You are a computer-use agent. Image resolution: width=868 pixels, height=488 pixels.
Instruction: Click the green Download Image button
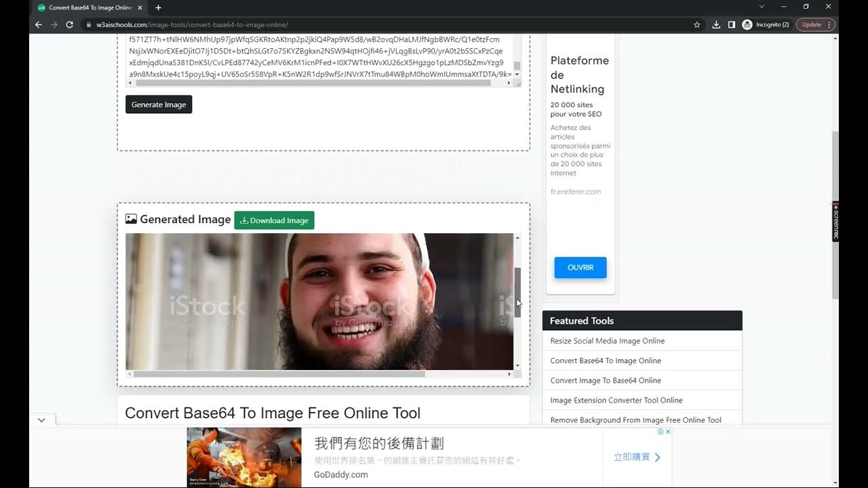point(274,220)
